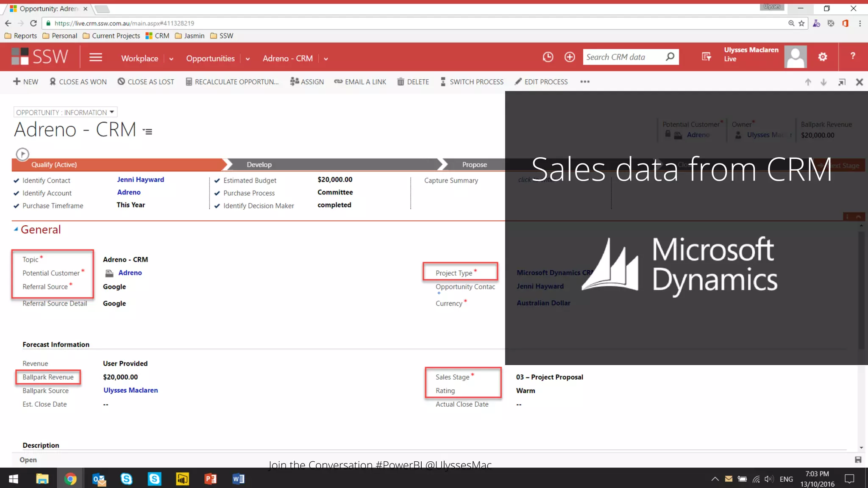Viewport: 868px width, 488px height.
Task: Close the record form X icon
Action: pyautogui.click(x=859, y=82)
